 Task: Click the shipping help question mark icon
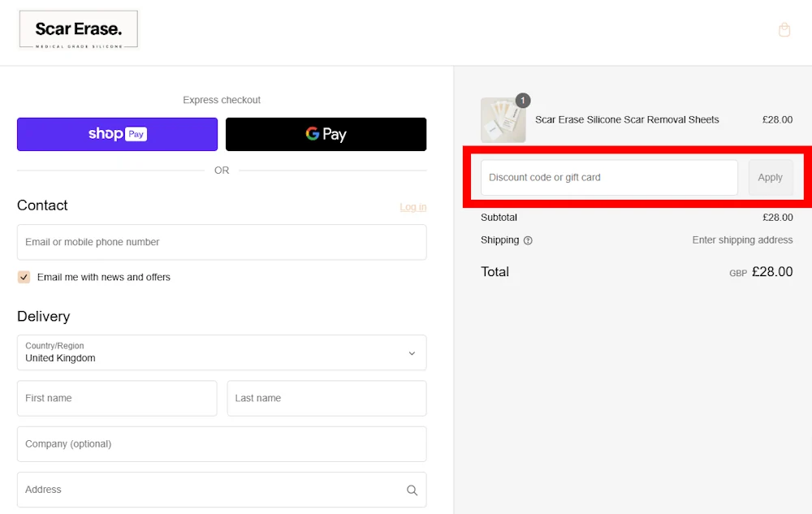click(x=528, y=240)
